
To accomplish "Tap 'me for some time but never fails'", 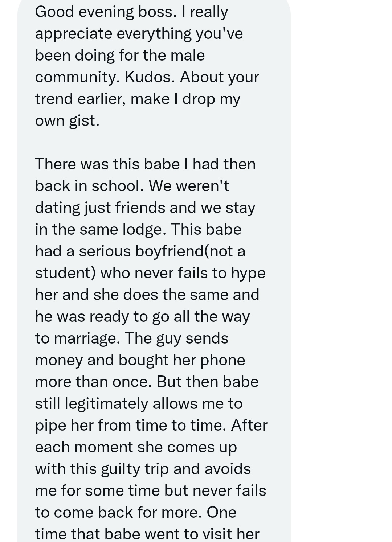I will click(151, 491).
